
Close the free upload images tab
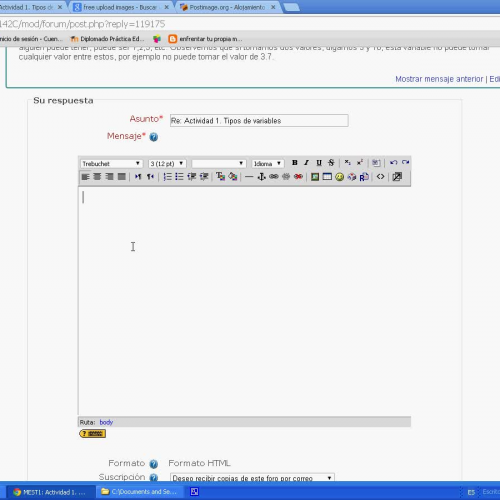166,7
